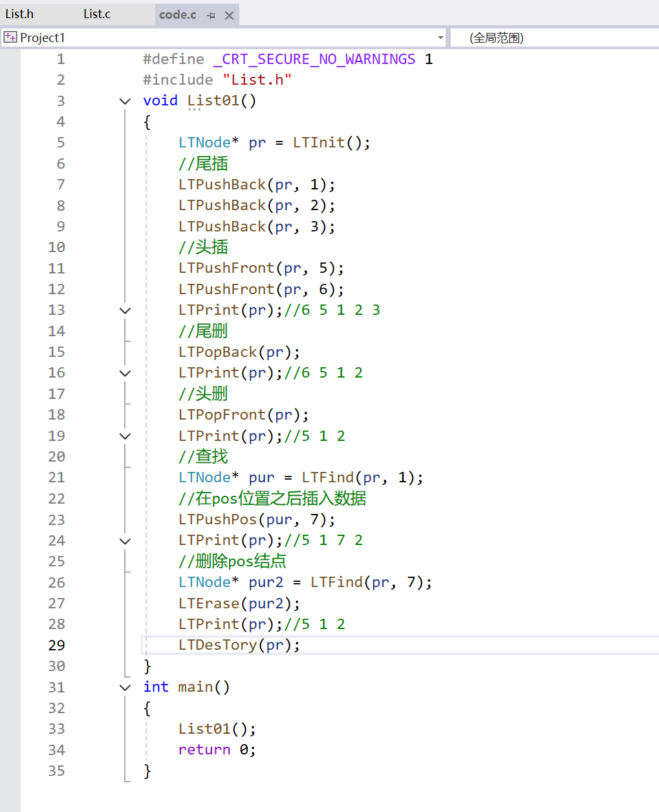Click the //删除pos结点 comment

click(x=233, y=561)
